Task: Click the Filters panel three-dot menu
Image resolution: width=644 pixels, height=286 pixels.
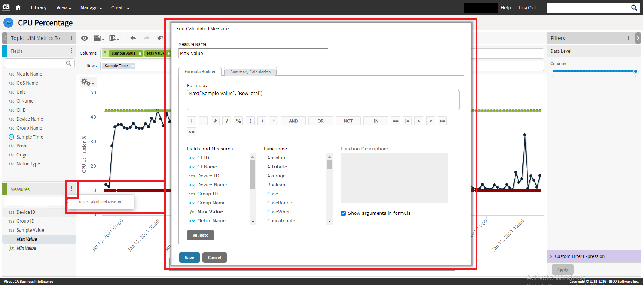Action: [x=628, y=38]
